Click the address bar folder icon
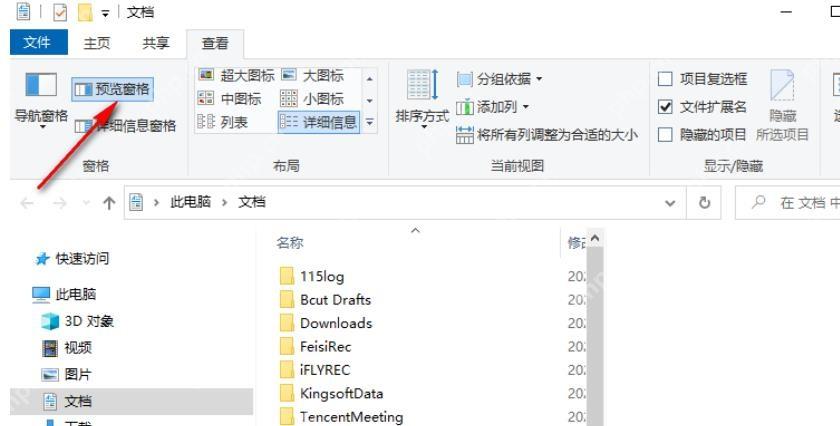This screenshot has height=426, width=840. point(137,203)
